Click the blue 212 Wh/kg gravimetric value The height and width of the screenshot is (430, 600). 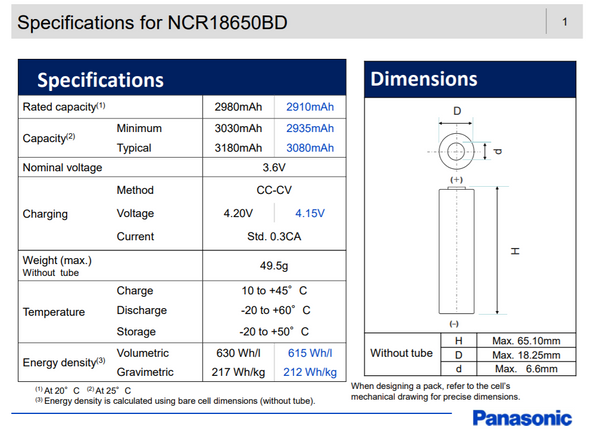coord(310,372)
